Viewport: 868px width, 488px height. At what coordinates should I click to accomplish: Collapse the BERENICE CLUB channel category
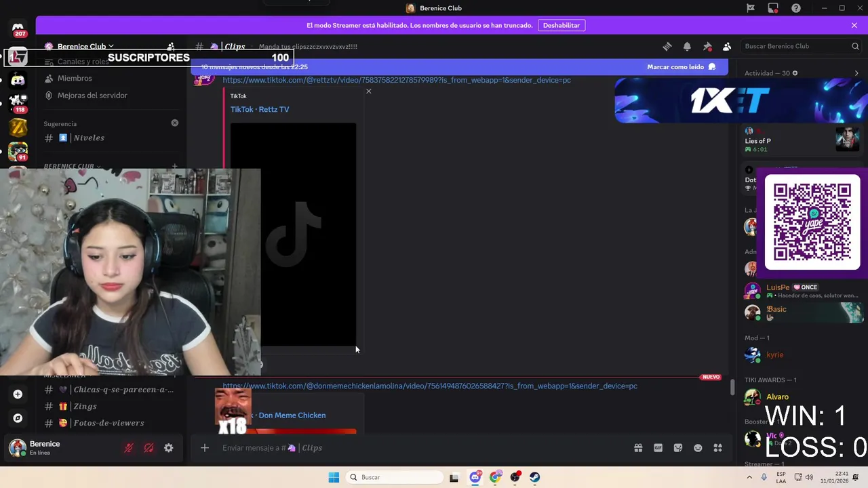pyautogui.click(x=72, y=166)
